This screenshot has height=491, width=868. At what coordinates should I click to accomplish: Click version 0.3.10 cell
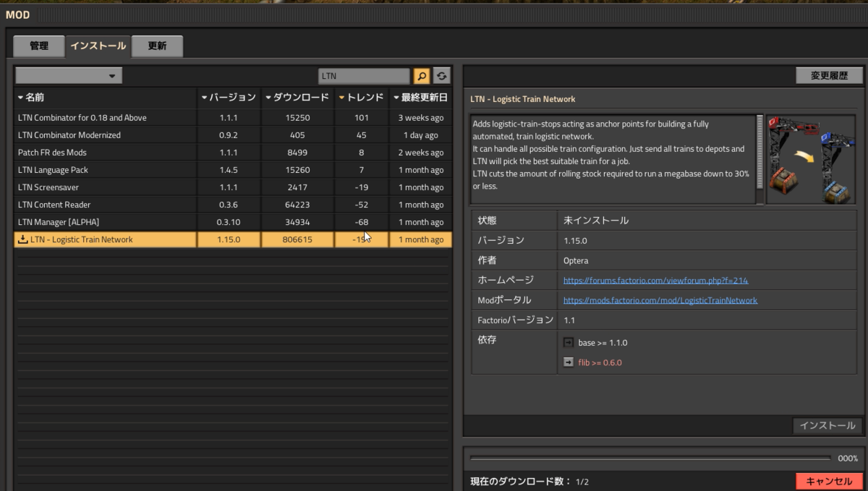click(x=229, y=222)
